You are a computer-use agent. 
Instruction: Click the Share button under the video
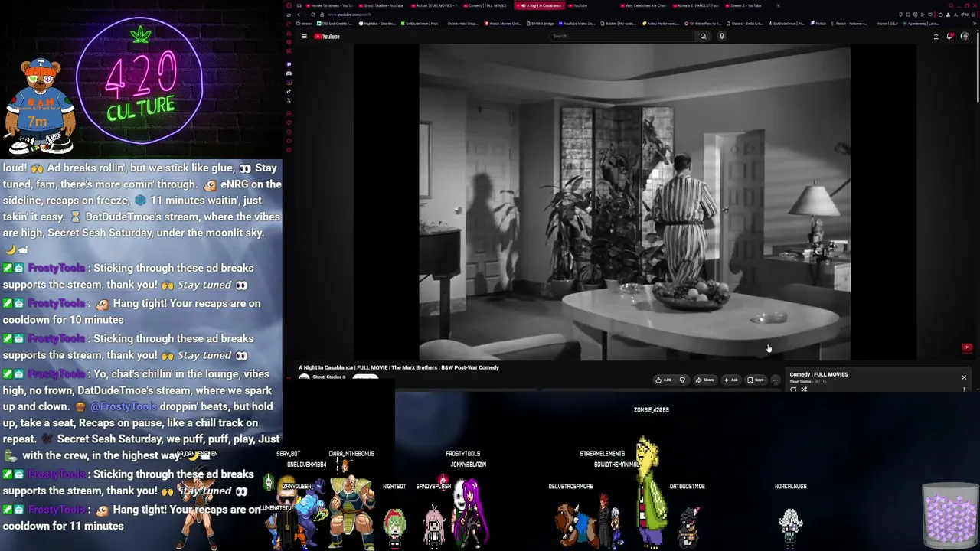click(x=704, y=380)
